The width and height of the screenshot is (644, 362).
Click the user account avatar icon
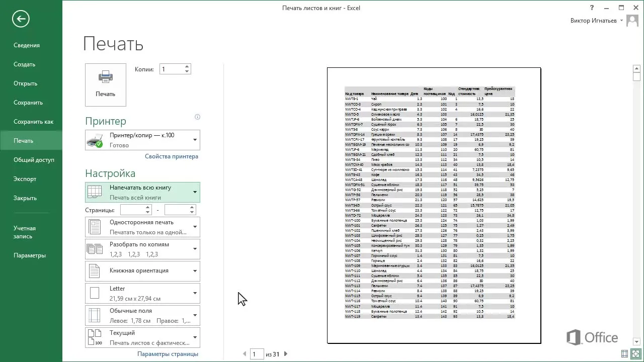pyautogui.click(x=632, y=21)
